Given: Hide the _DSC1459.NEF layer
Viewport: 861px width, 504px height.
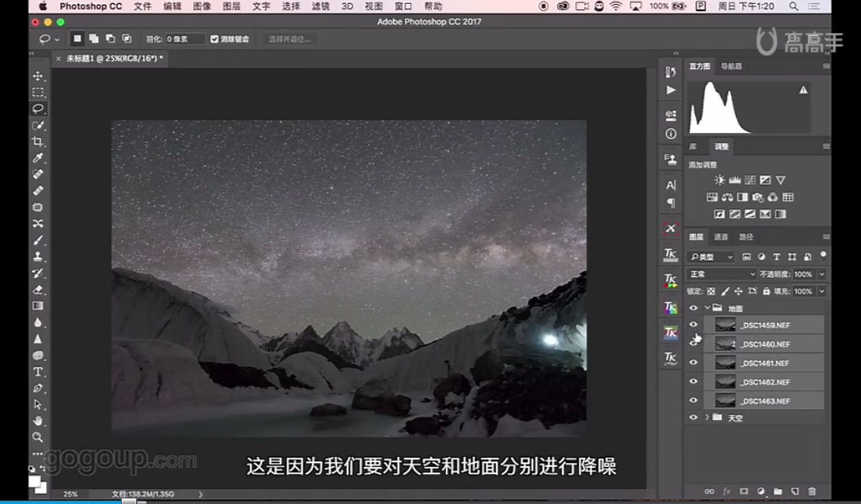Looking at the screenshot, I should tap(693, 325).
